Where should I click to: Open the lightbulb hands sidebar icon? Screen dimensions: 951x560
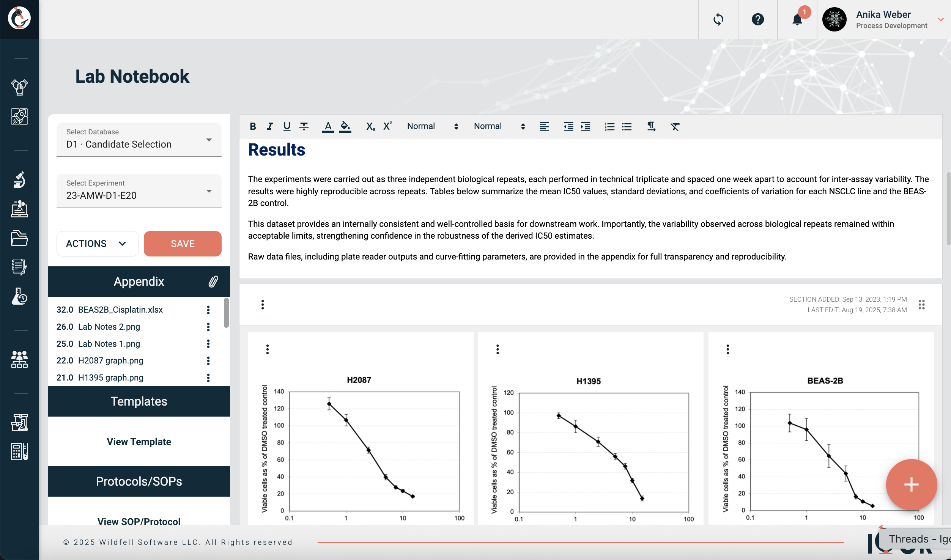19,87
